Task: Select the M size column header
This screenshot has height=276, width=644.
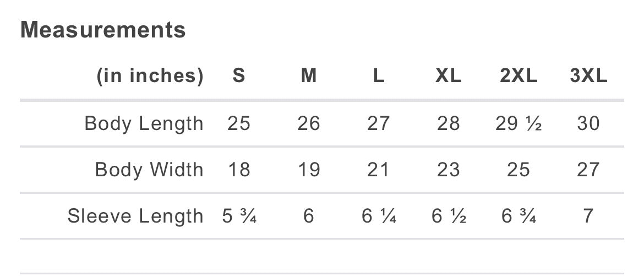Action: [x=309, y=76]
